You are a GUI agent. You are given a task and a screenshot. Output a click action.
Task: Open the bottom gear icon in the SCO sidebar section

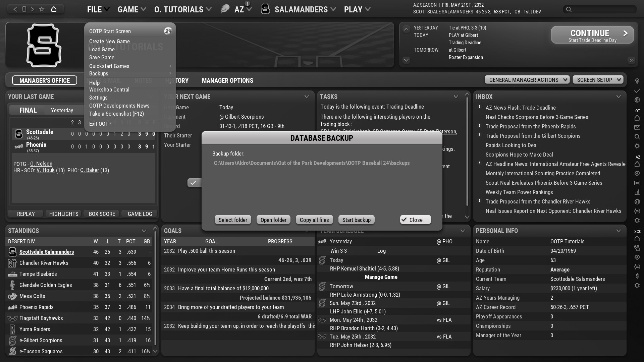tap(637, 286)
